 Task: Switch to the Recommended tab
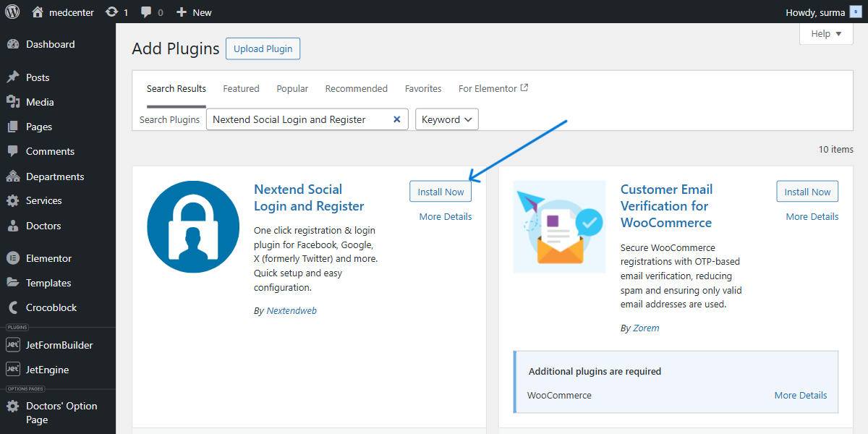coord(357,88)
